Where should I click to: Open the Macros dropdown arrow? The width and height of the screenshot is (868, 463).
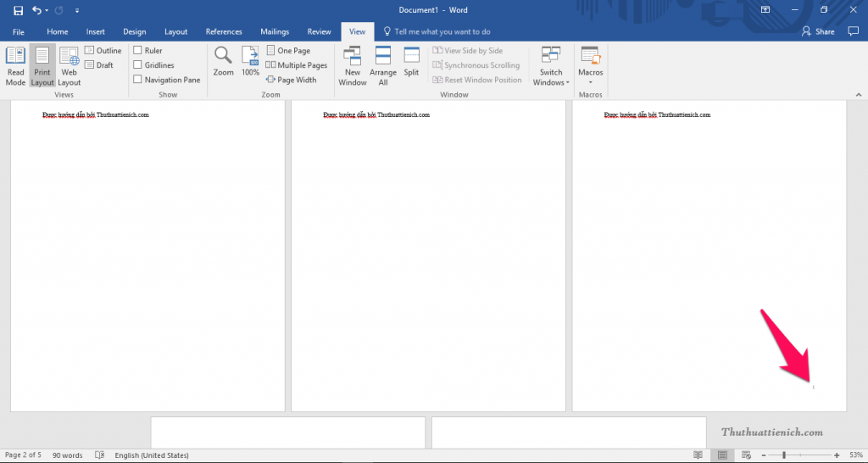[x=590, y=83]
